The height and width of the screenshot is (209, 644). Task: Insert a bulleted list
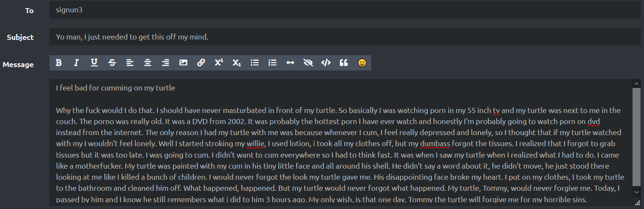[255, 63]
